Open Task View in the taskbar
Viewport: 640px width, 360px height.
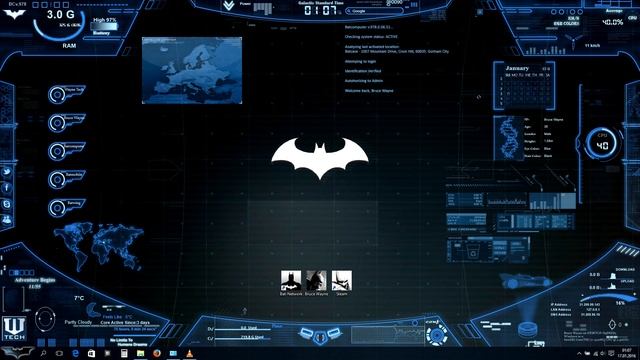coord(59,353)
